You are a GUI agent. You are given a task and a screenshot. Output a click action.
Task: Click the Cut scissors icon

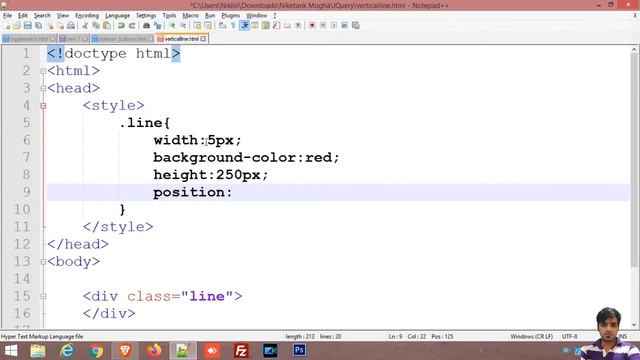point(85,26)
